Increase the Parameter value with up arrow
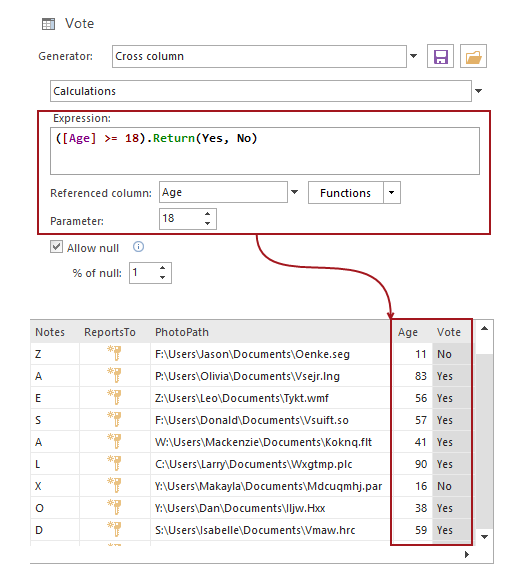Viewport: 513px width, 578px height. pyautogui.click(x=207, y=214)
